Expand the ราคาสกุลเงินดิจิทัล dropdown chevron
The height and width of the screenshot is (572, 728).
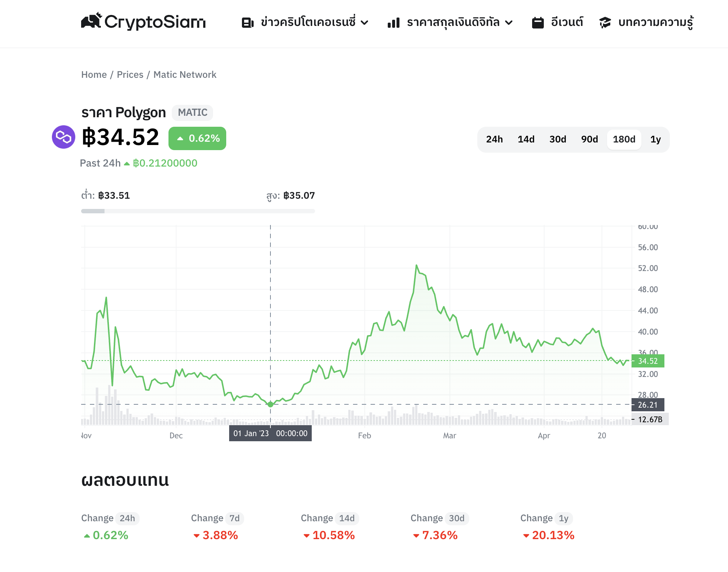509,23
